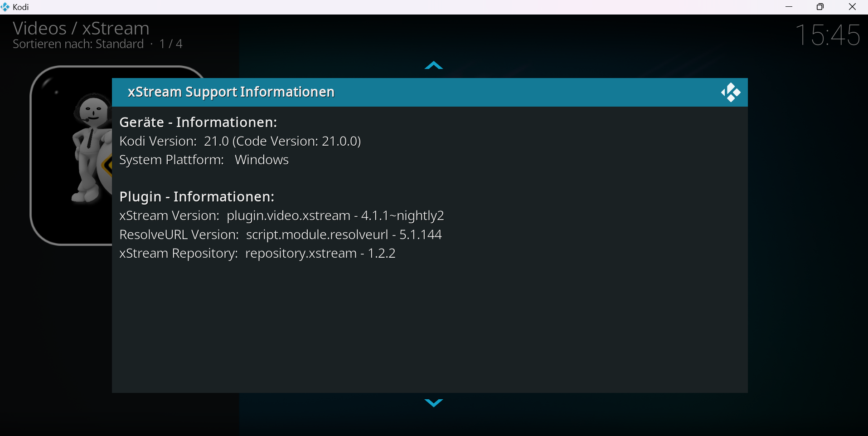Click the System Plattform Windows line
Screen dimensions: 868x436
point(204,160)
